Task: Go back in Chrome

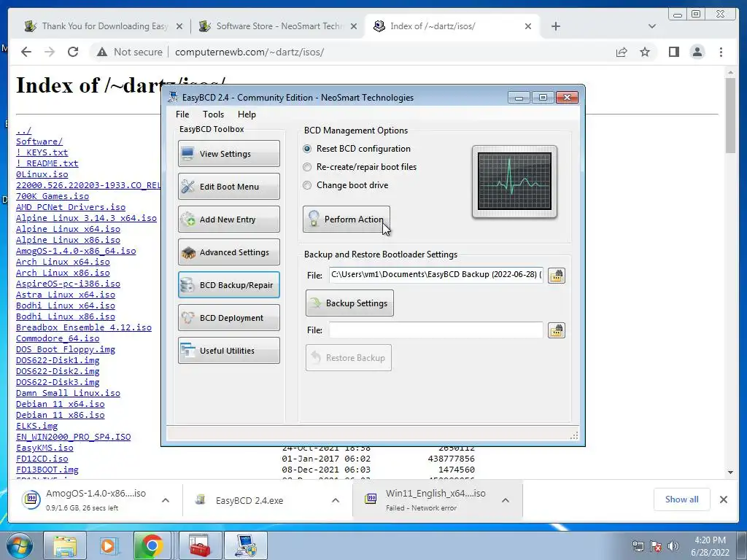Action: [x=26, y=52]
